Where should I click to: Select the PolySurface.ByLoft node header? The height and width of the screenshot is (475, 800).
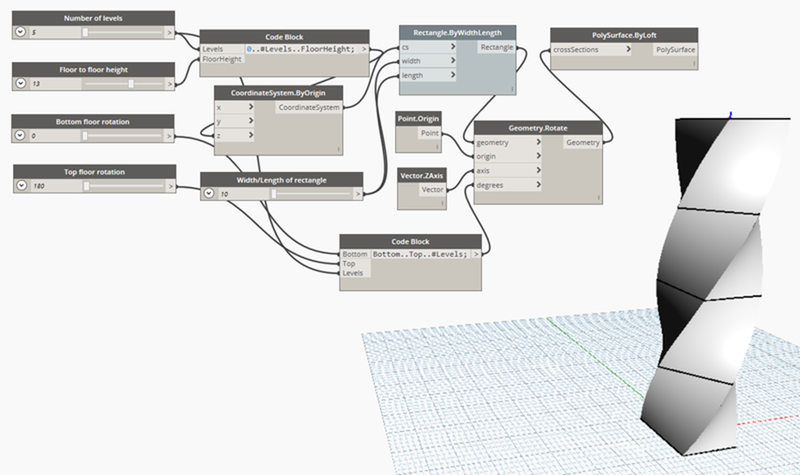click(624, 35)
